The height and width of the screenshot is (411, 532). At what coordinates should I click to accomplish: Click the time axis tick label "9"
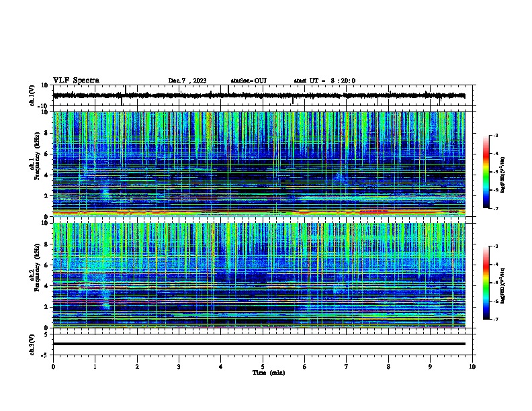point(430,367)
